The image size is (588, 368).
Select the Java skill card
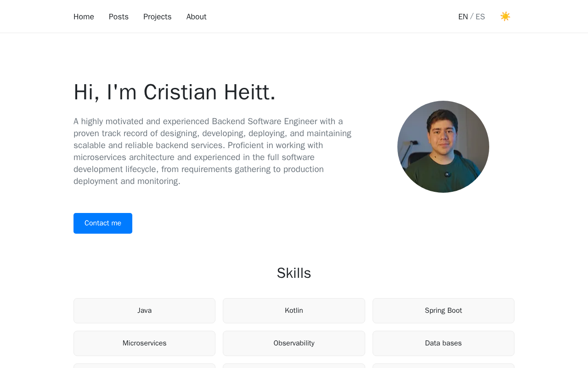pyautogui.click(x=144, y=310)
